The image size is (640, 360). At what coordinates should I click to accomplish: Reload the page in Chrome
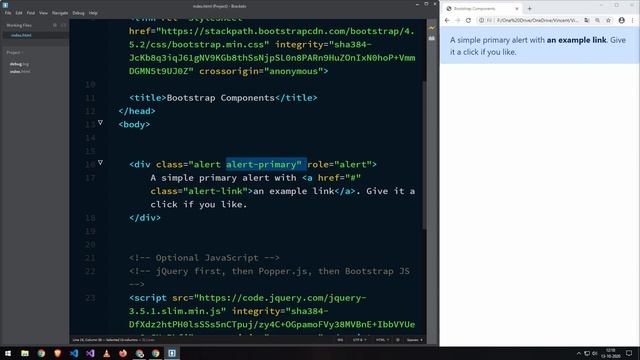pos(468,20)
